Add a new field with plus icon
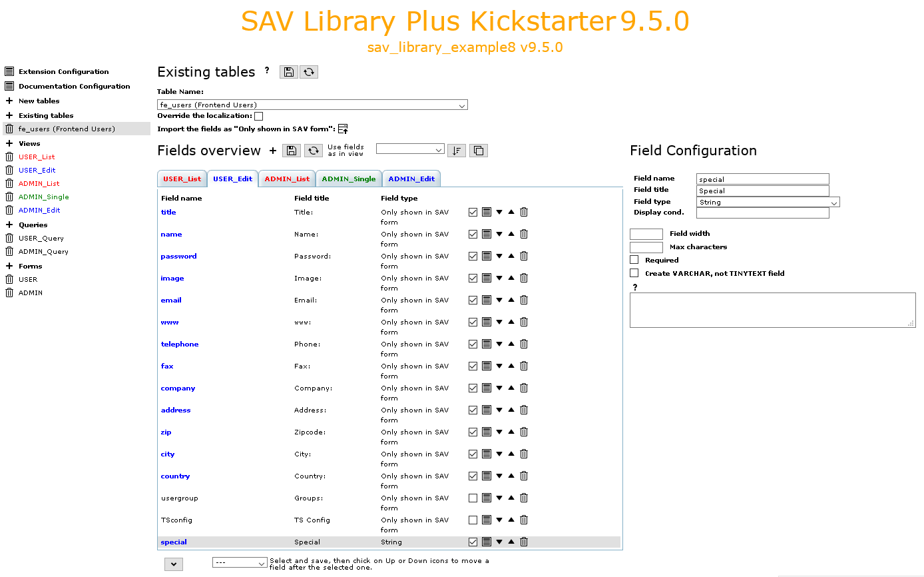 pos(273,151)
